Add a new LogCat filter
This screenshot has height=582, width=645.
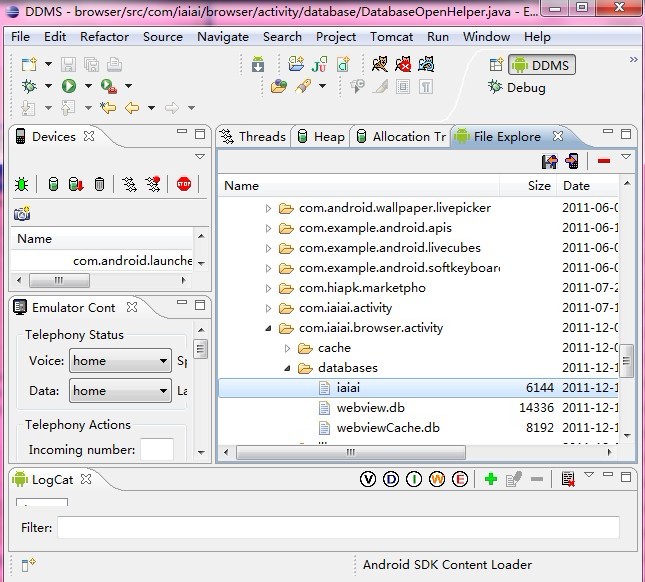(490, 480)
